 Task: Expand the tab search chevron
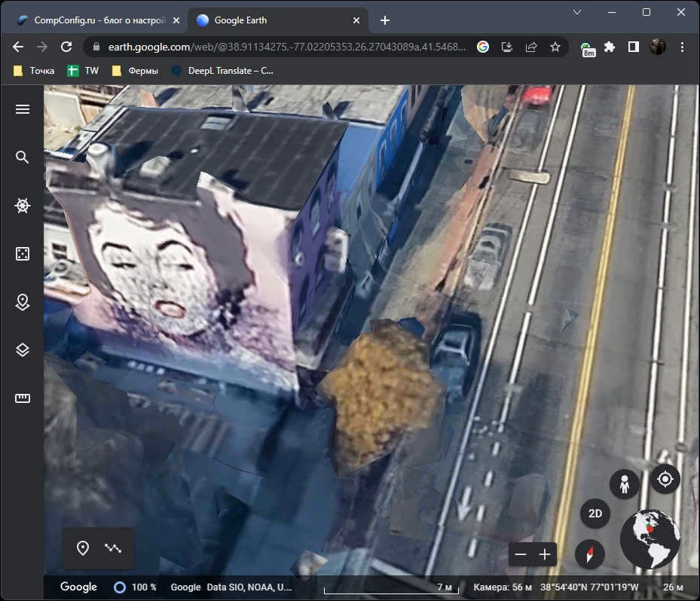(577, 12)
